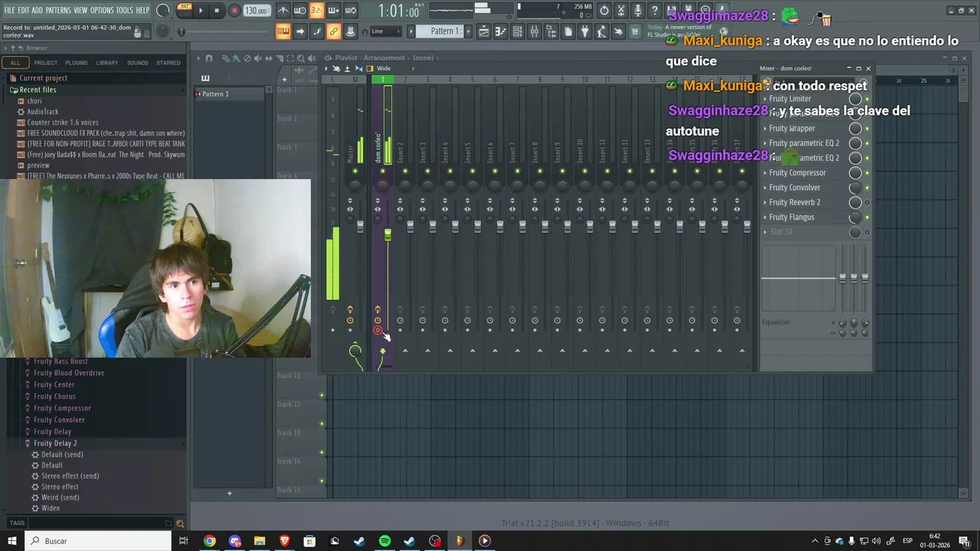The width and height of the screenshot is (980, 551).
Task: Open recent file 'Counter strike 1.6 voices'
Action: click(x=63, y=122)
